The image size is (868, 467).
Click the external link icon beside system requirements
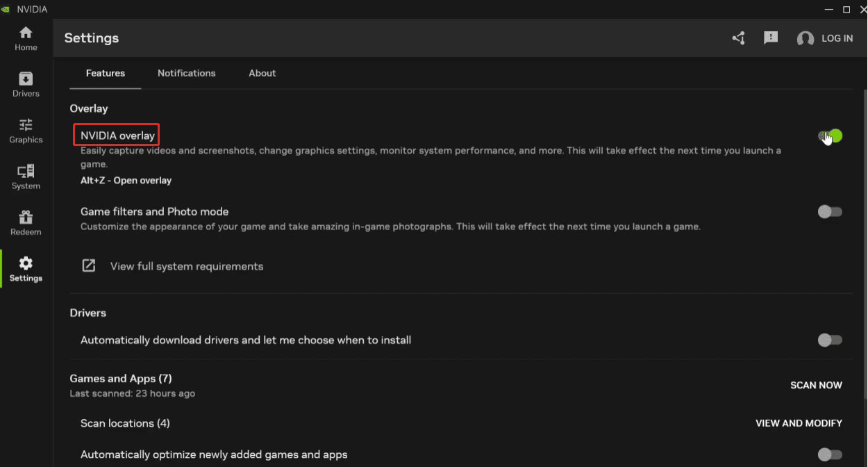coord(89,265)
